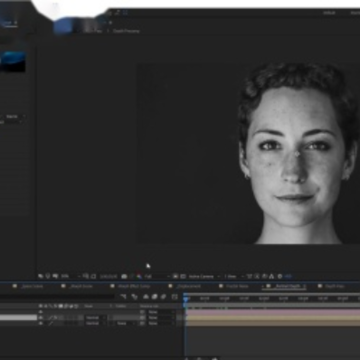The height and width of the screenshot is (360, 360).
Task: Hide the bottom layer using its eye toggle
Action: [41, 323]
